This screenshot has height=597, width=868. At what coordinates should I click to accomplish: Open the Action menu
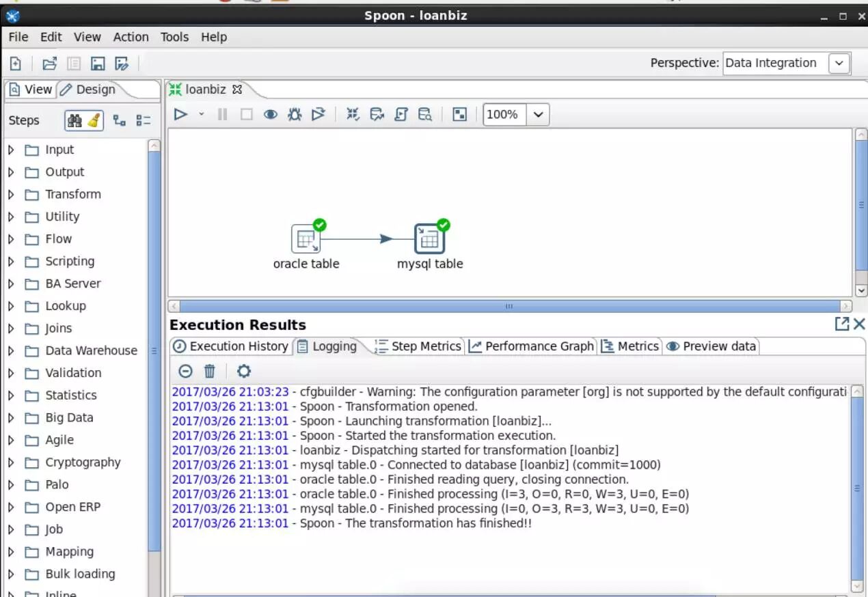click(131, 37)
